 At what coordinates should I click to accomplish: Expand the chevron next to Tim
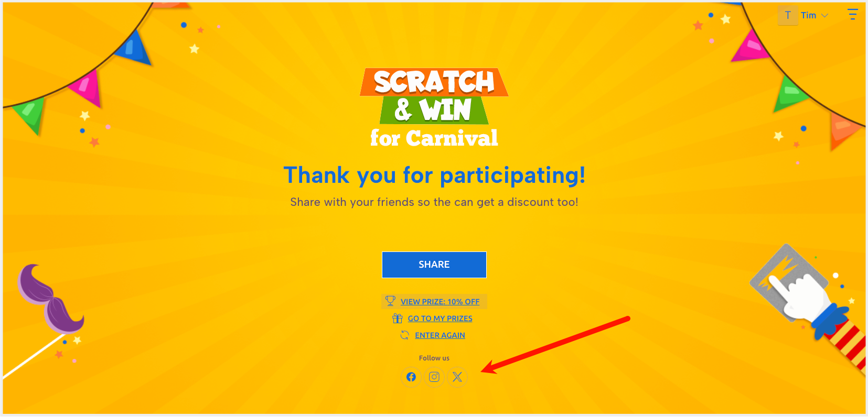pyautogui.click(x=825, y=16)
